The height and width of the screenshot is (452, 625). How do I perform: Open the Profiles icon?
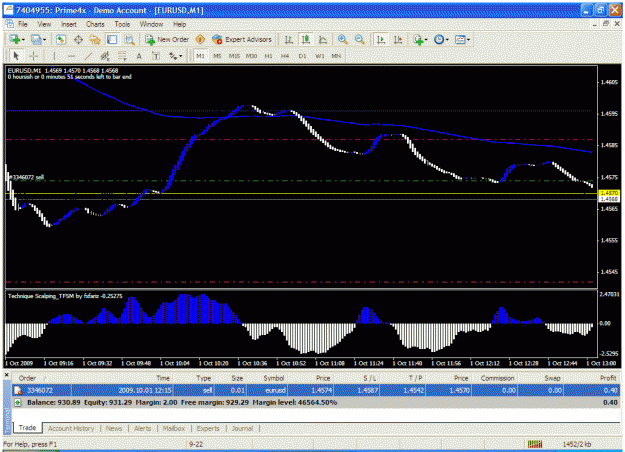pyautogui.click(x=36, y=39)
